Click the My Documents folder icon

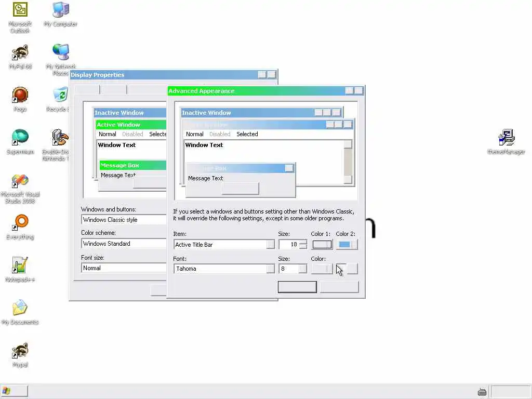tap(20, 312)
